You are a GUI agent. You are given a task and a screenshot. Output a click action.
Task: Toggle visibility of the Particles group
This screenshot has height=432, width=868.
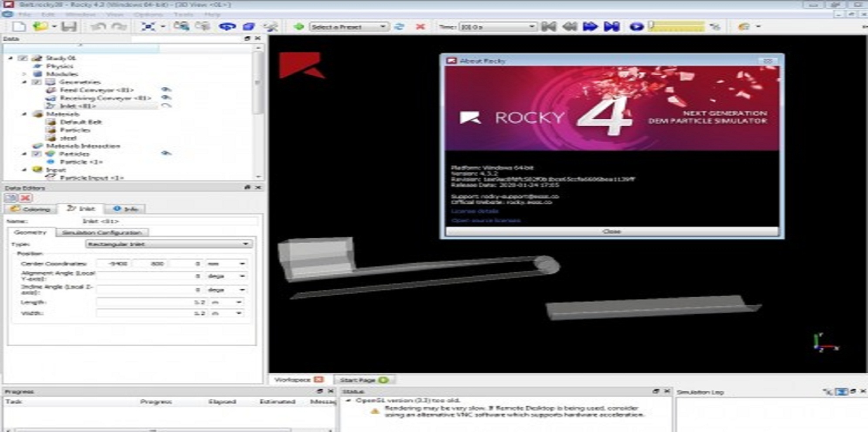(166, 153)
